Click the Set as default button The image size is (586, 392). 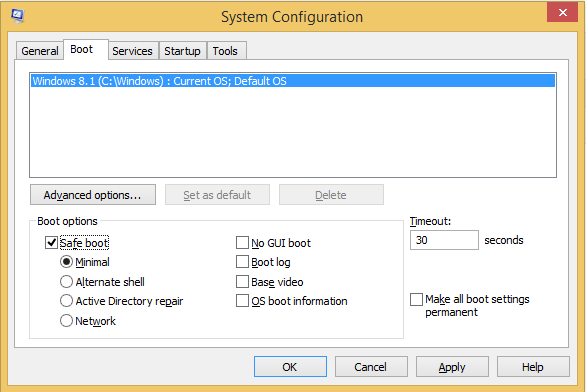pyautogui.click(x=217, y=195)
